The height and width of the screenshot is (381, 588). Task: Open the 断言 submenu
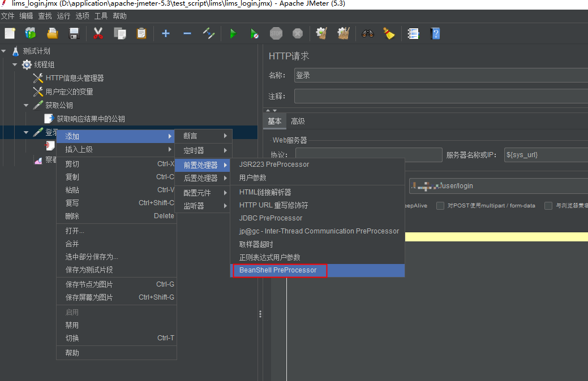[203, 136]
